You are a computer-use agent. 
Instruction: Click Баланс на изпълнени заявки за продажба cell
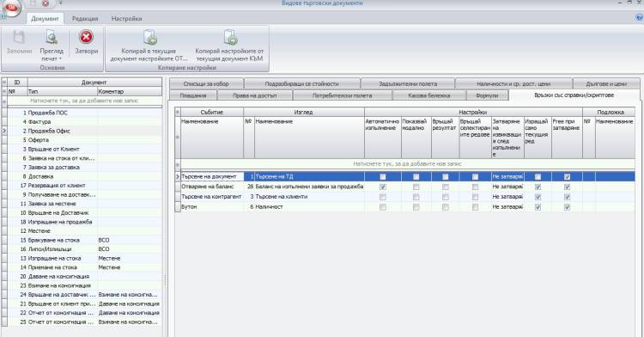pos(309,187)
